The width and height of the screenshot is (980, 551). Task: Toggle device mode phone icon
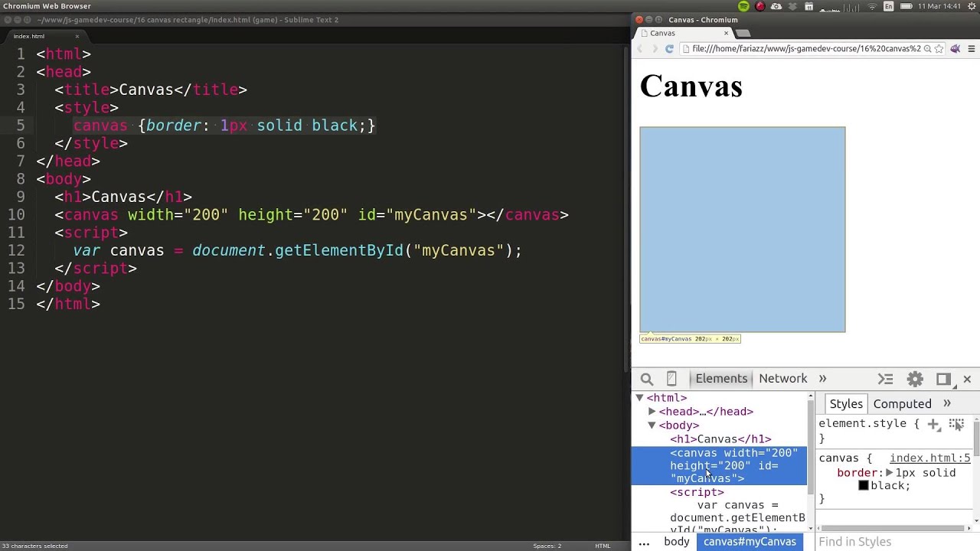pos(671,379)
